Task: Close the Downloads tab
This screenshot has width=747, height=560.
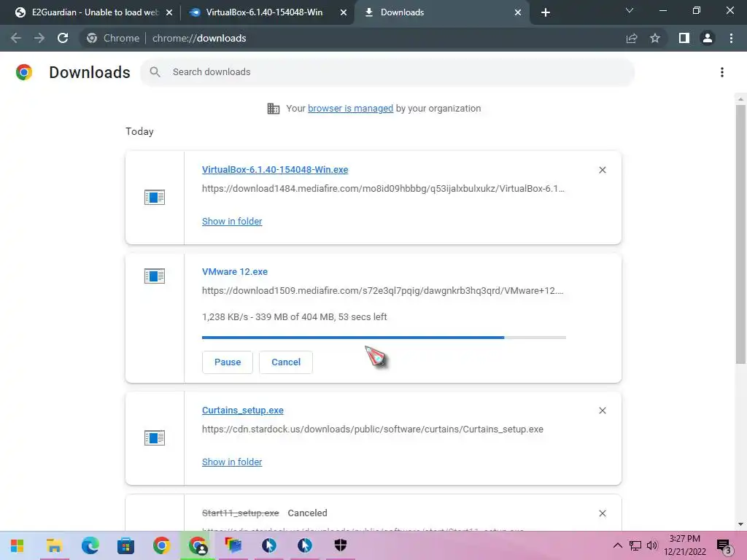Action: (518, 12)
